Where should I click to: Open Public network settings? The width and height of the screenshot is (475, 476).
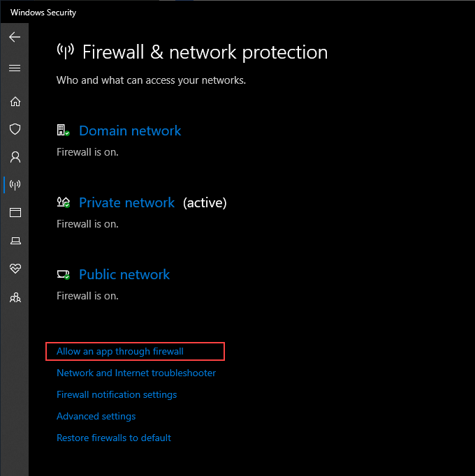(x=124, y=274)
